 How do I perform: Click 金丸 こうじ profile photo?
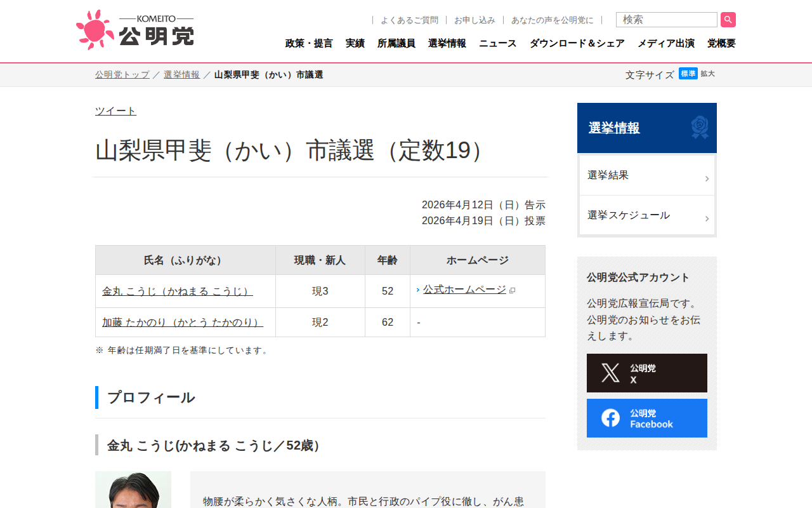(133, 490)
